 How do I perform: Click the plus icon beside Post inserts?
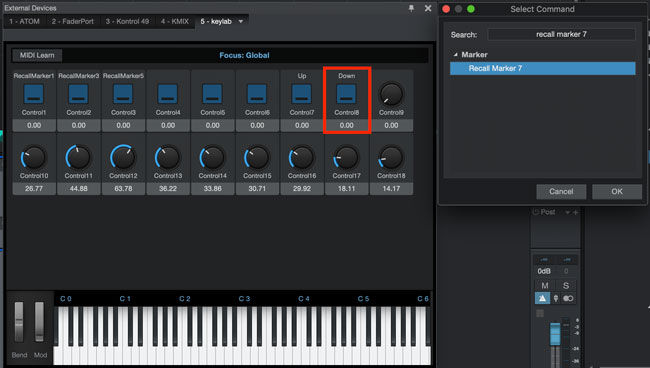pos(575,213)
